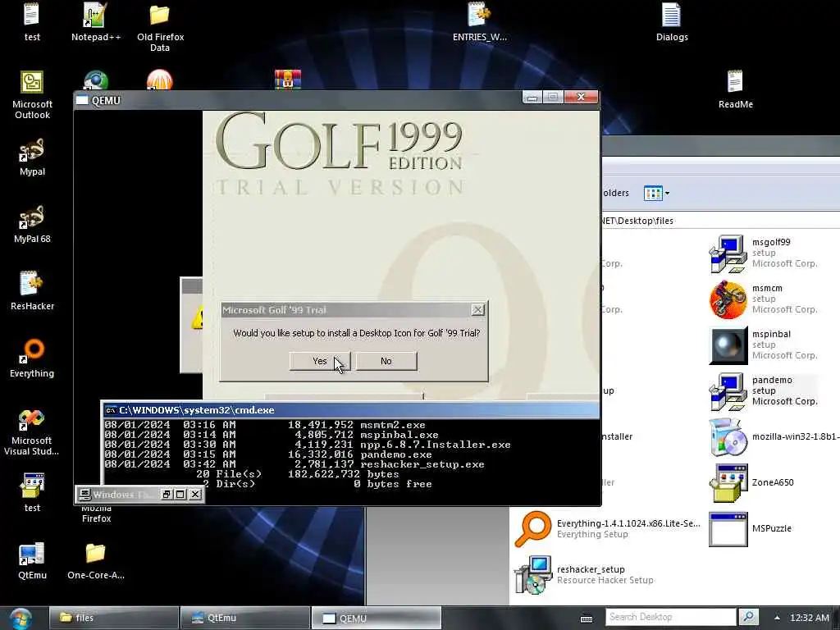Close the Microsoft Golf '99 Trial dialog
This screenshot has width=840, height=630.
click(477, 309)
